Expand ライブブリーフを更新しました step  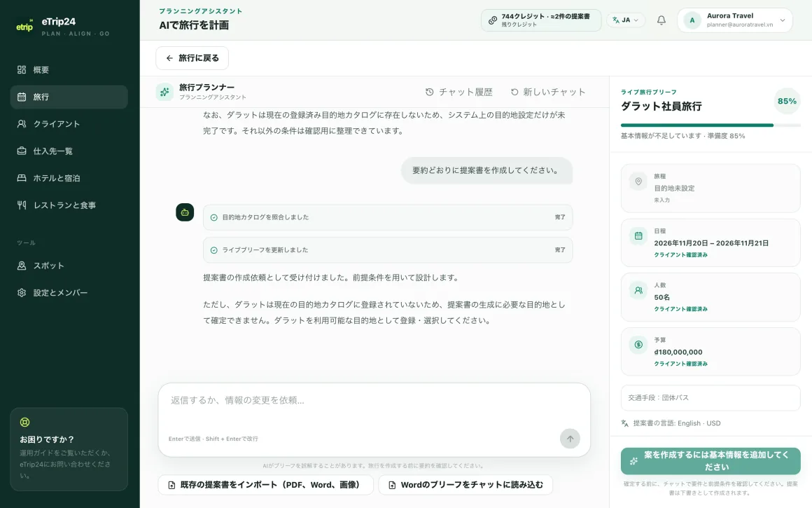tap(388, 250)
